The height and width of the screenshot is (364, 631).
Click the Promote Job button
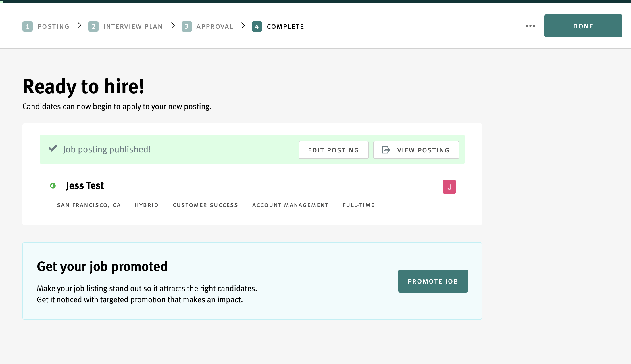click(433, 281)
